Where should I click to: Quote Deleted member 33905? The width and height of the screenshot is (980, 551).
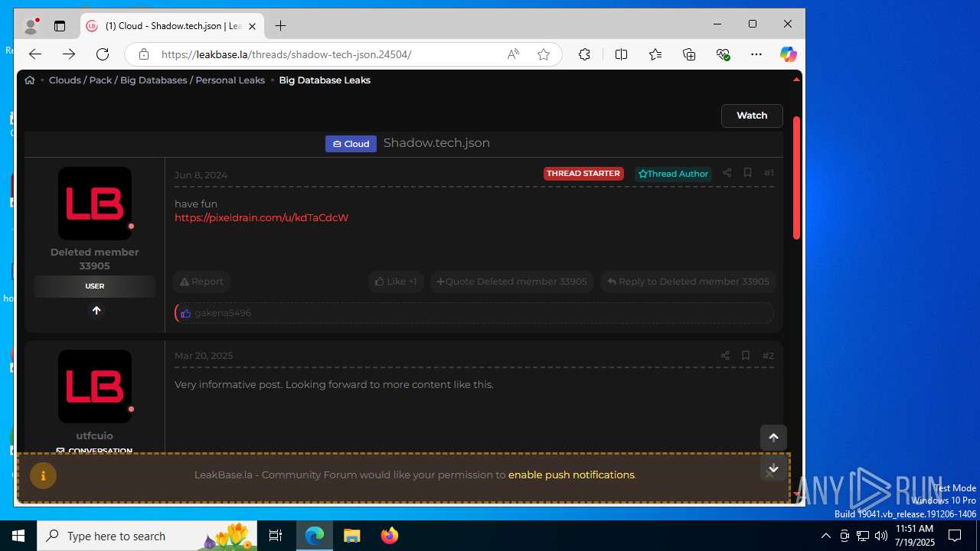(511, 282)
